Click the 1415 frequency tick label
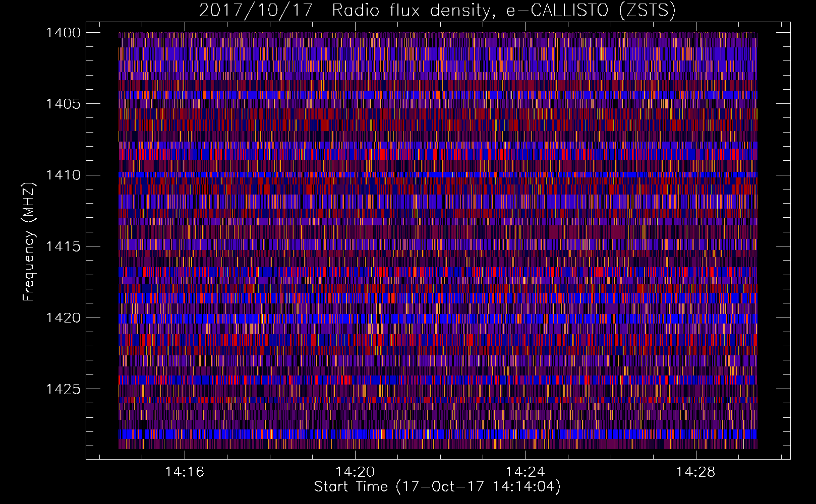 click(63, 246)
